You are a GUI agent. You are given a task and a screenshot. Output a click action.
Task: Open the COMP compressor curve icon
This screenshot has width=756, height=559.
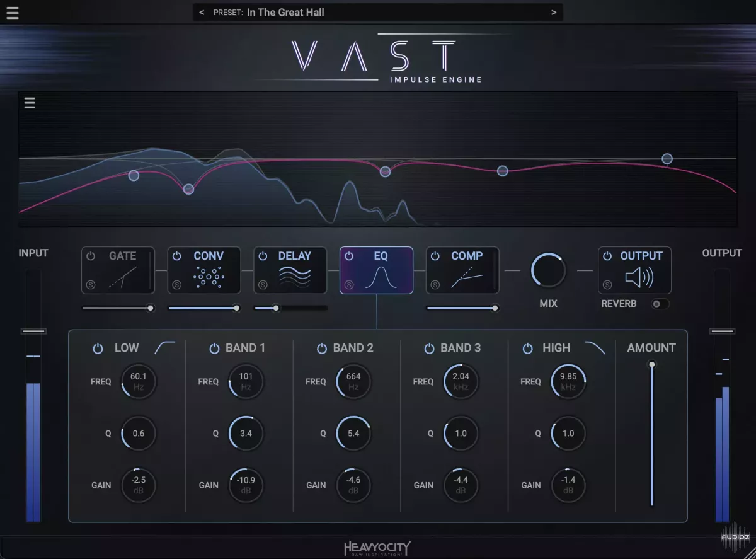[467, 277]
